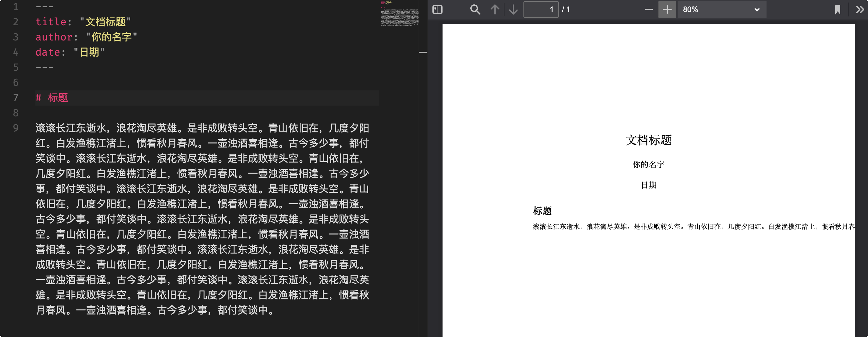The height and width of the screenshot is (337, 868).
Task: Open the 80% zoom level dropdown
Action: click(x=721, y=9)
